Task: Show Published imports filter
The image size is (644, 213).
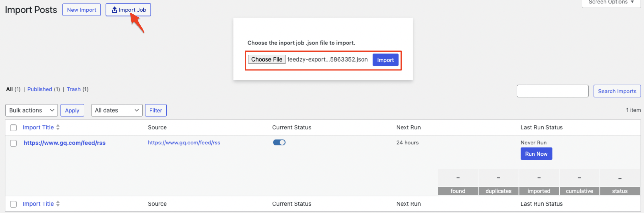Action: [x=39, y=89]
